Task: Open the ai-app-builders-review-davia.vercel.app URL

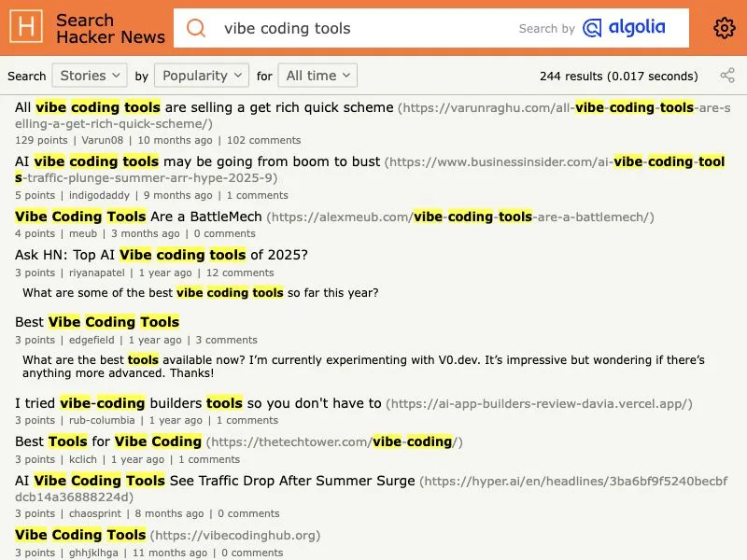Action: click(539, 404)
